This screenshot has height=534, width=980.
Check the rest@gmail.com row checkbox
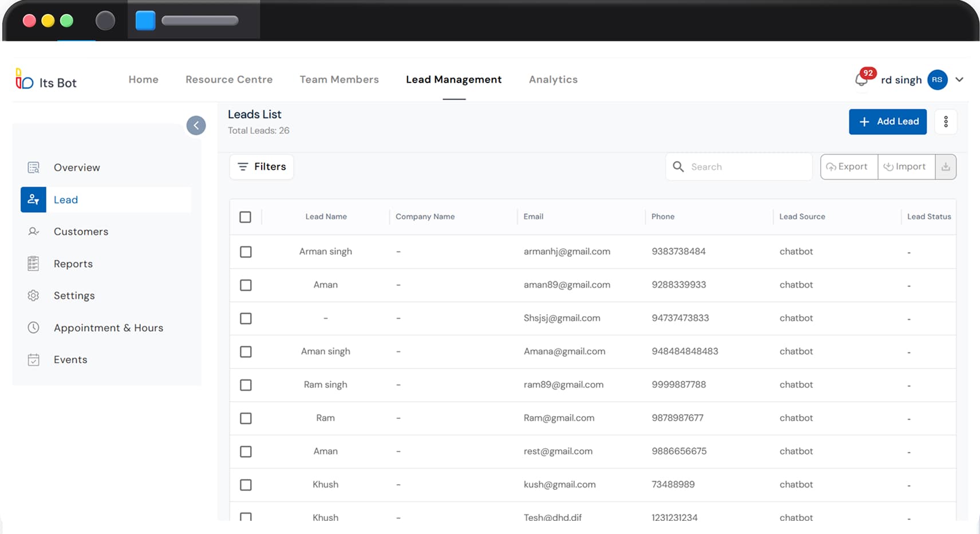246,451
